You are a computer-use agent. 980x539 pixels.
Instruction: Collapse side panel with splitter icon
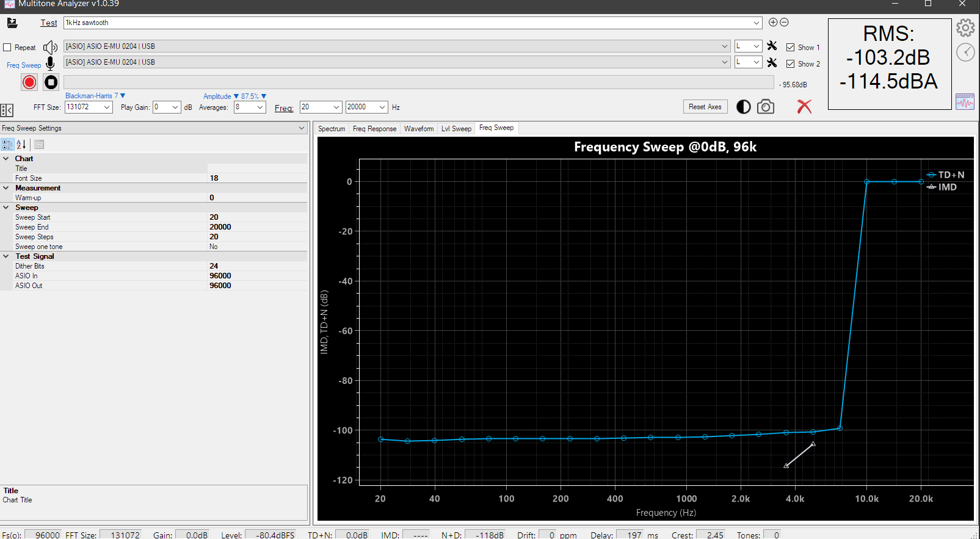(x=7, y=110)
